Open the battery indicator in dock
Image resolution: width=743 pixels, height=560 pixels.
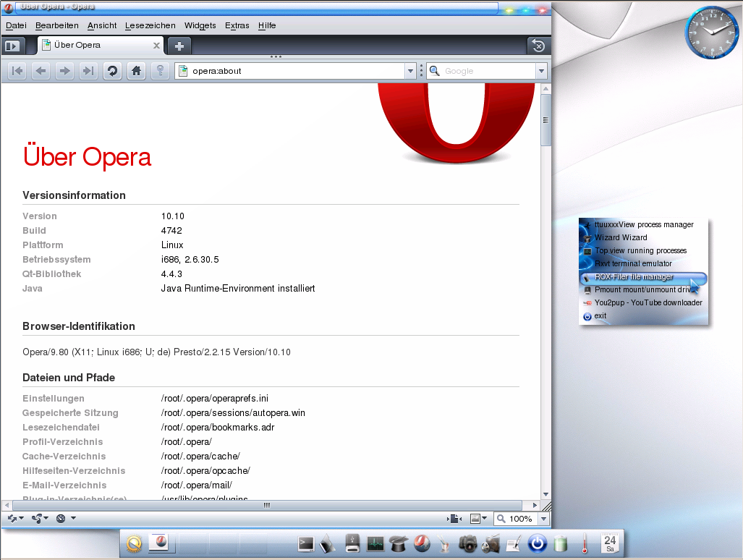tap(561, 543)
